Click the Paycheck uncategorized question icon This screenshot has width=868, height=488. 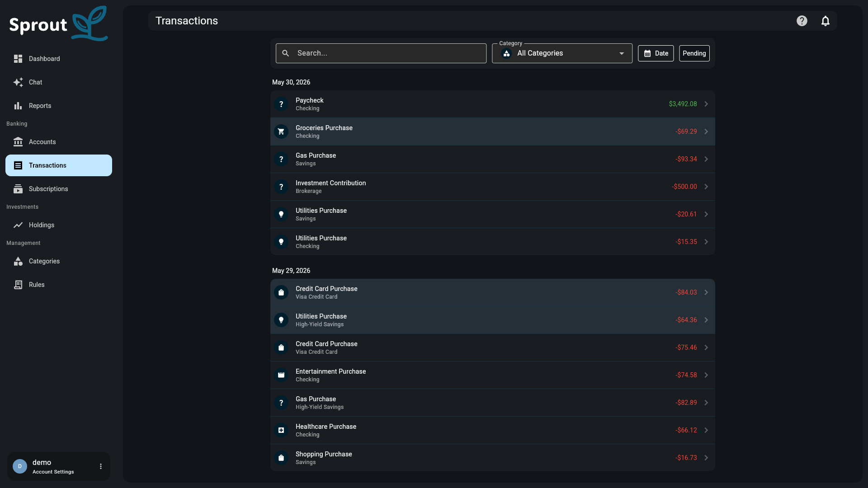281,104
